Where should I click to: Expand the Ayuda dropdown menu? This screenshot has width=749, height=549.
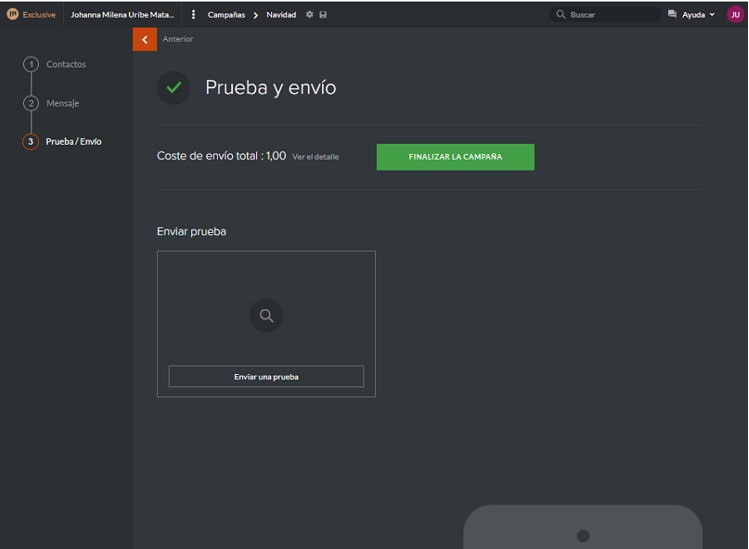pyautogui.click(x=698, y=15)
